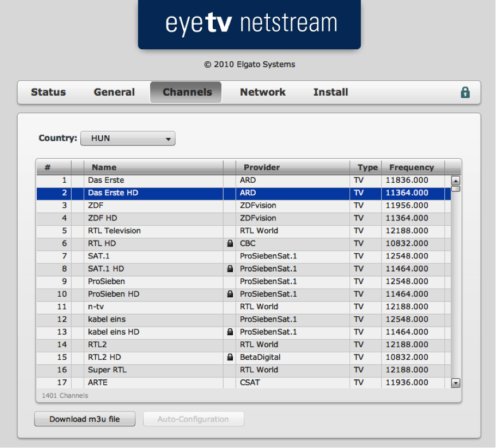Select the RTL2 HD channel name
Viewport: 496px width, 448px height.
104,357
